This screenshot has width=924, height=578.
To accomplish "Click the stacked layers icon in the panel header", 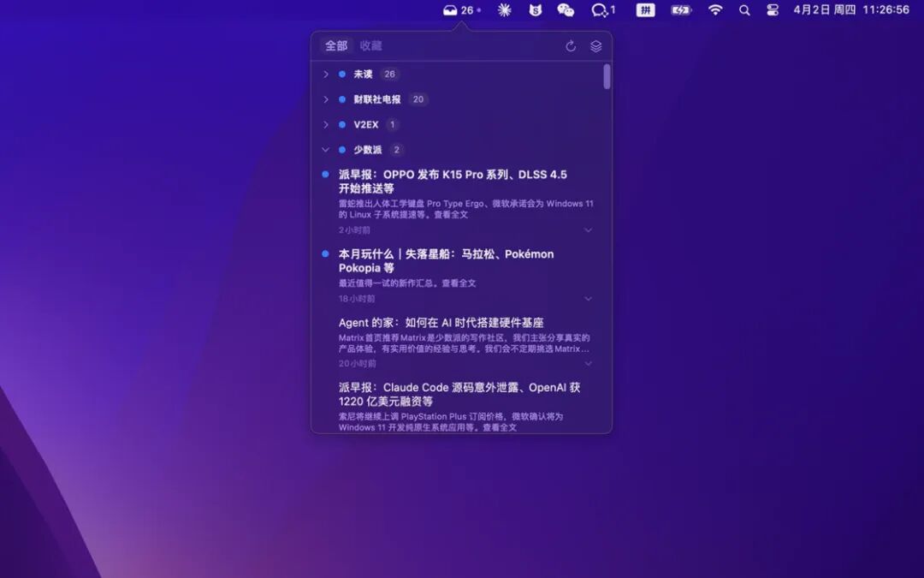I will click(x=595, y=46).
